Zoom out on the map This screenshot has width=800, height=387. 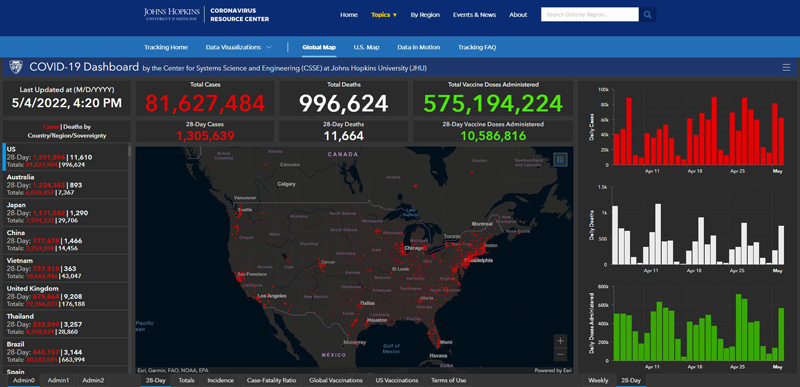[x=560, y=354]
